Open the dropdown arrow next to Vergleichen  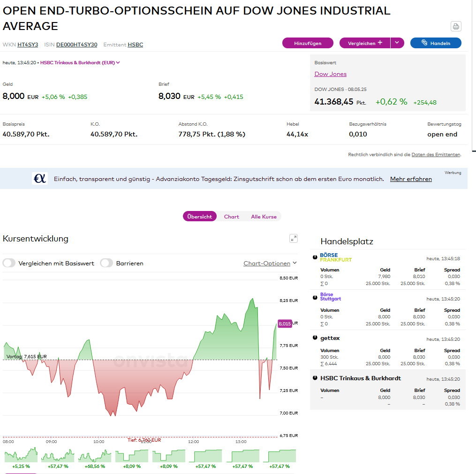[x=397, y=43]
